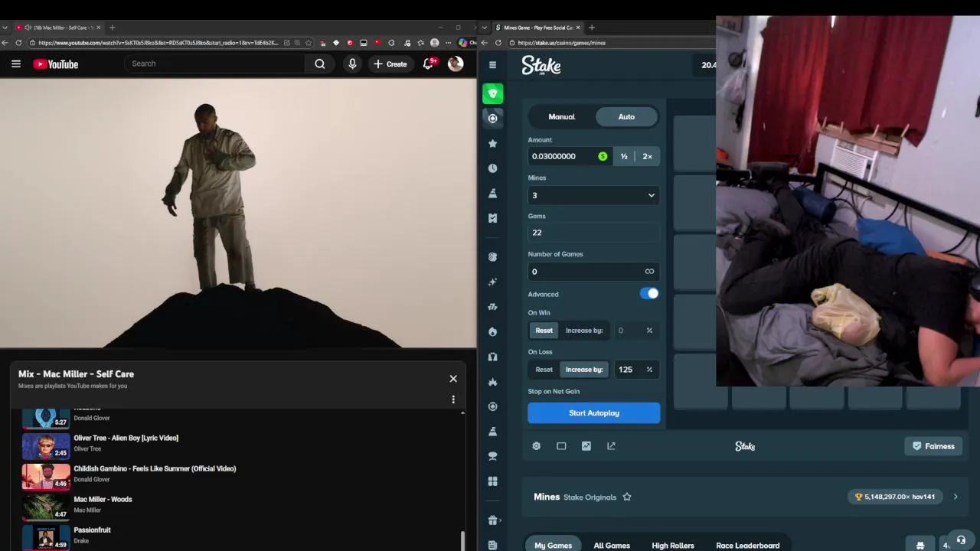Select Reset under On Win
The height and width of the screenshot is (551, 980).
click(544, 331)
